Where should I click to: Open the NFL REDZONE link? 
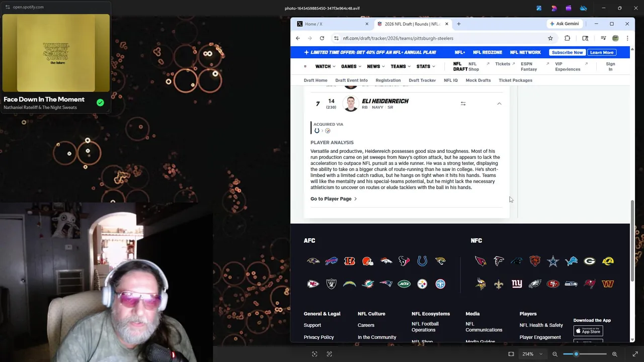point(488,52)
